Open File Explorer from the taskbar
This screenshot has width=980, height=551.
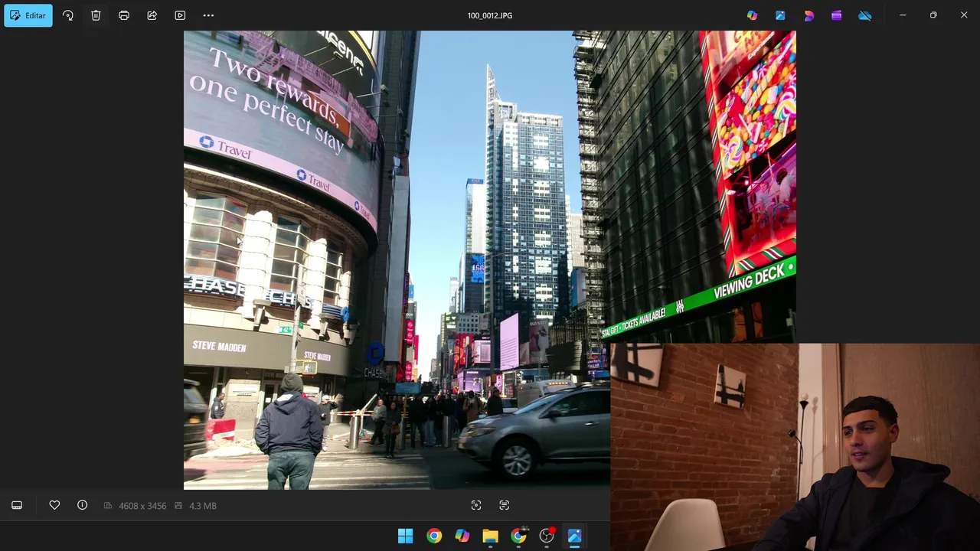click(490, 536)
